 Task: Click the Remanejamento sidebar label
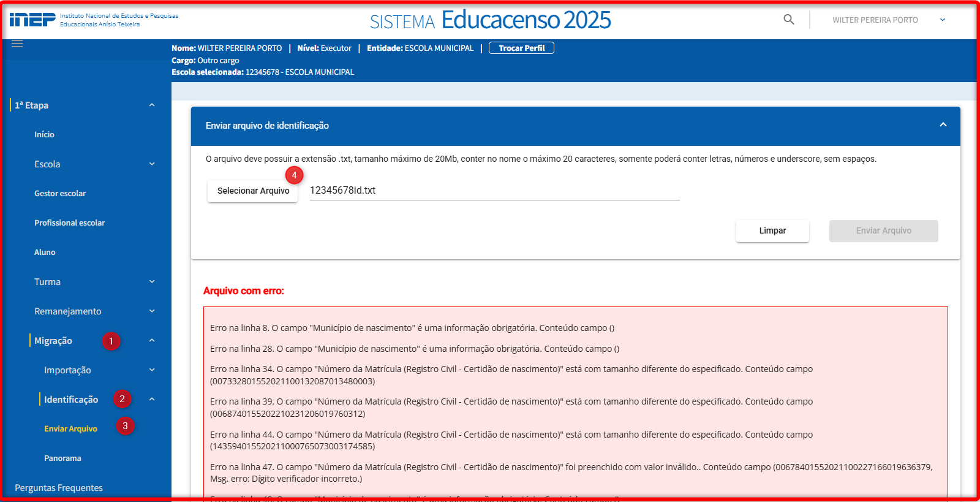[68, 311]
